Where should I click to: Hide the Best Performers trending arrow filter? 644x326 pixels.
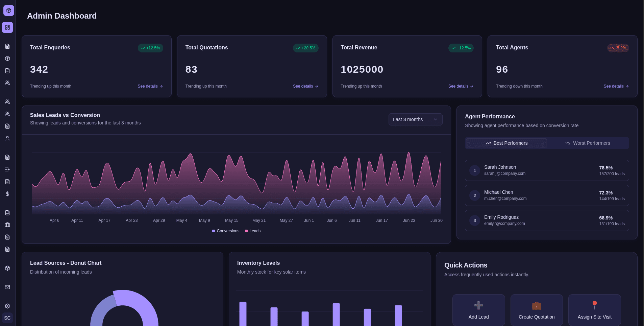click(x=488, y=143)
